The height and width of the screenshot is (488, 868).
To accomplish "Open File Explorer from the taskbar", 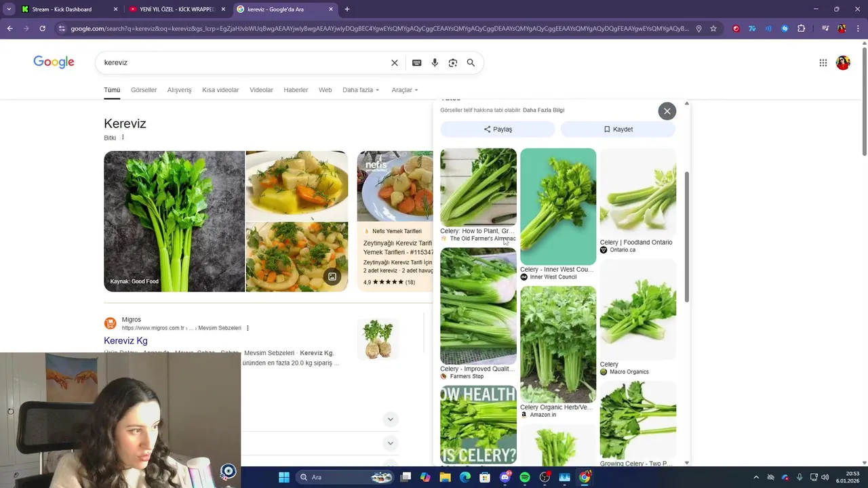I will (446, 477).
